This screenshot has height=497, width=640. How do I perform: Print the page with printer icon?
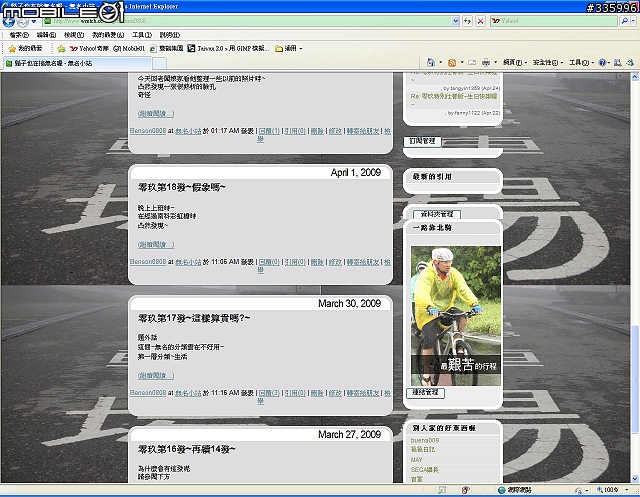(486, 62)
